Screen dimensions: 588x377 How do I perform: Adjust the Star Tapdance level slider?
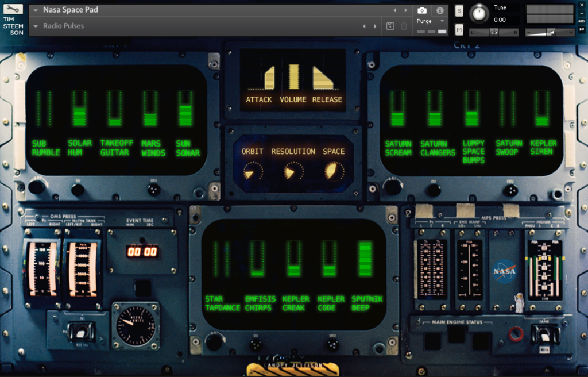[221, 259]
